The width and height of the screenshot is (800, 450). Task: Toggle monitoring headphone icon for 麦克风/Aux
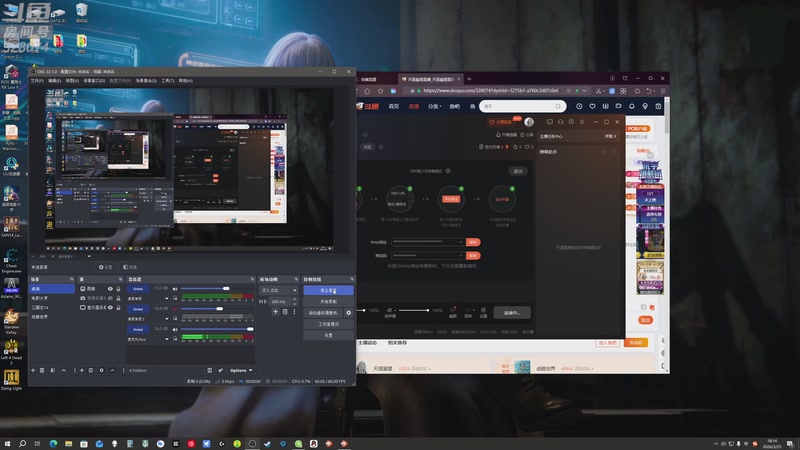[175, 339]
